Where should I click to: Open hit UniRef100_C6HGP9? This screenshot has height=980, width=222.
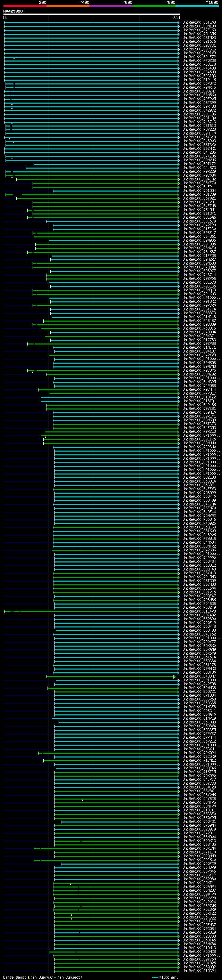point(199,867)
